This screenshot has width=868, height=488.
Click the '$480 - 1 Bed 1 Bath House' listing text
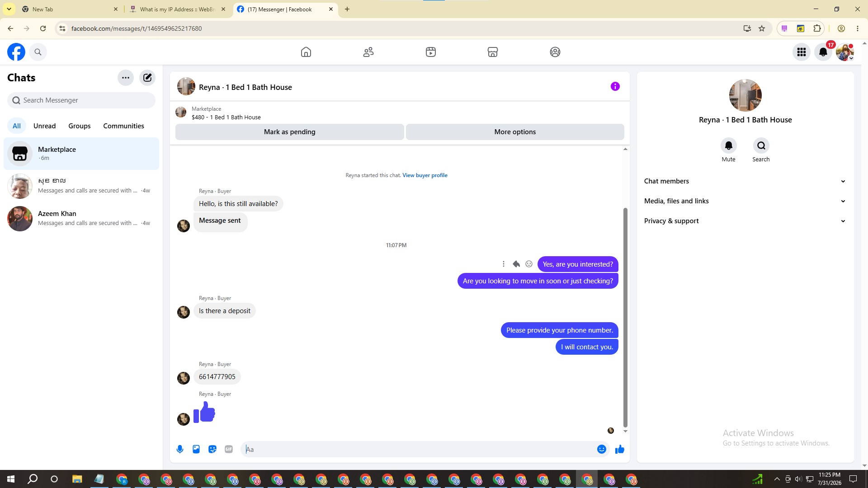pos(226,117)
